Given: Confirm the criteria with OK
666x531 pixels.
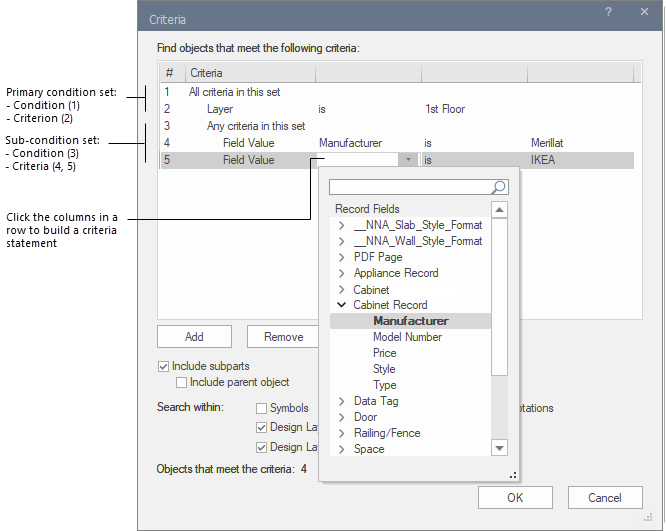Looking at the screenshot, I should [515, 497].
